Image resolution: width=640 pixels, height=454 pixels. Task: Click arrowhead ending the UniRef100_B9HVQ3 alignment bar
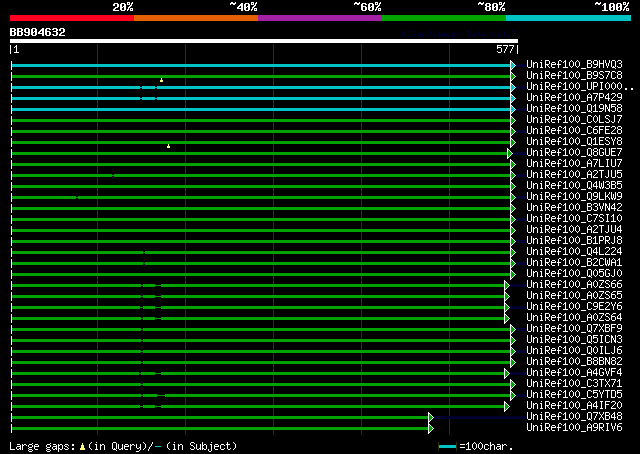pos(513,65)
